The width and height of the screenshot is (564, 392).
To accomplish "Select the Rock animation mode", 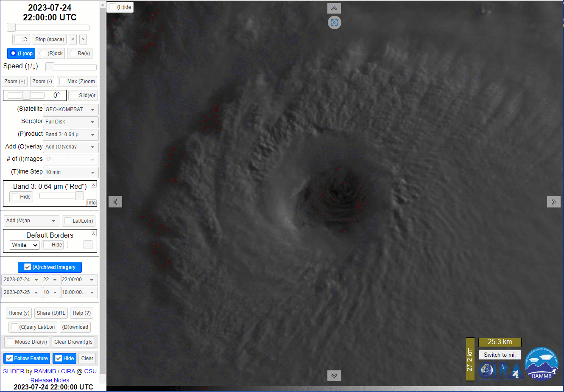I will pyautogui.click(x=51, y=53).
